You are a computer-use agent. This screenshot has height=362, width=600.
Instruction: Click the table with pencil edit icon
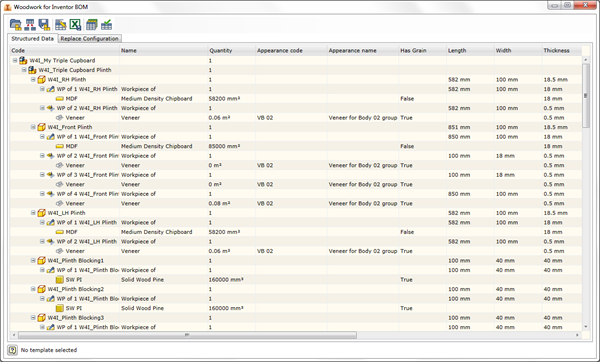[x=60, y=25]
